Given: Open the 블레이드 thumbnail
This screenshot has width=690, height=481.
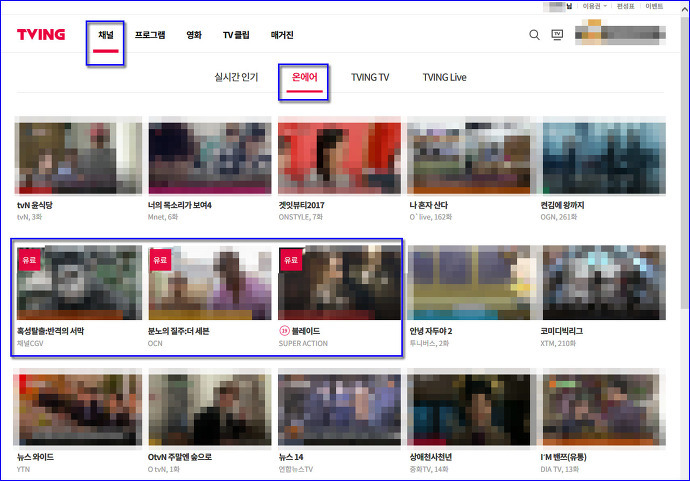Looking at the screenshot, I should [339, 283].
